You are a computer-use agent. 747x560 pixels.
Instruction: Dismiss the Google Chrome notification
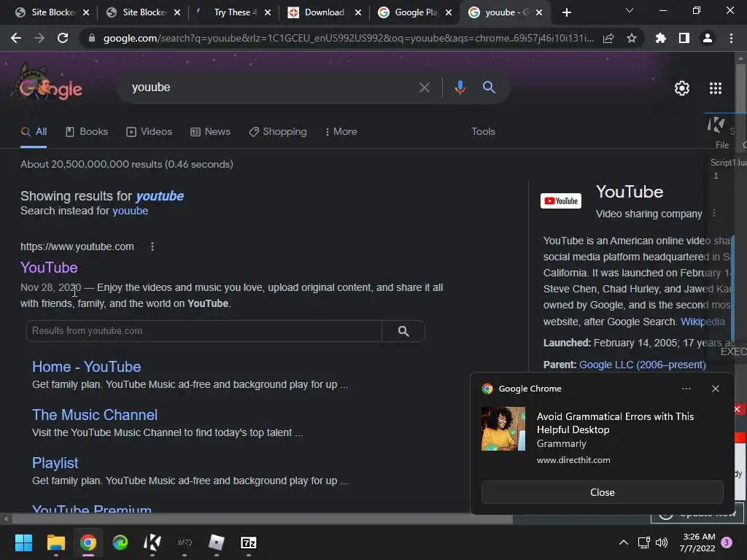click(716, 389)
